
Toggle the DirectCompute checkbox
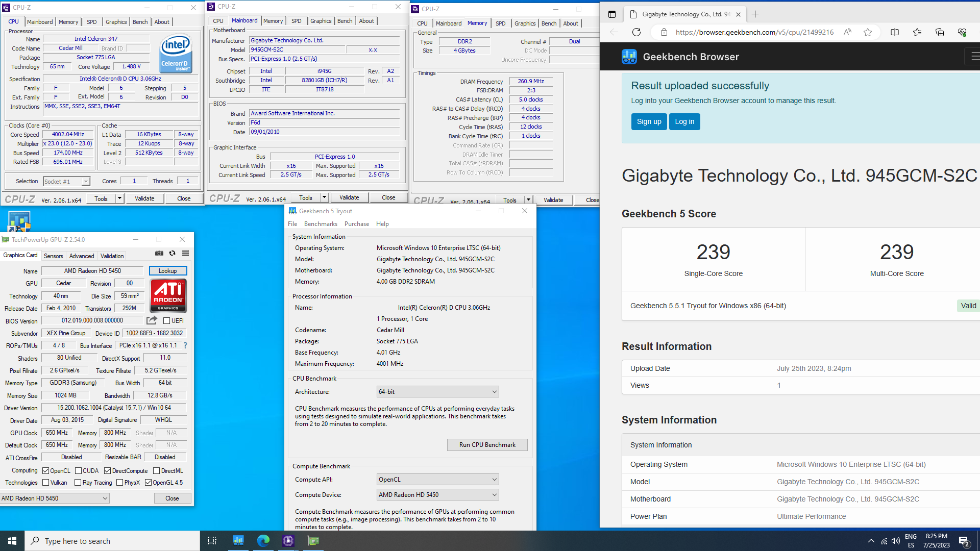[x=107, y=471]
